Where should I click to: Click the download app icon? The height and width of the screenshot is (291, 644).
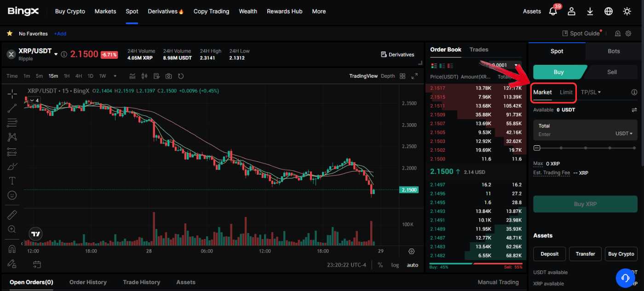coord(590,11)
